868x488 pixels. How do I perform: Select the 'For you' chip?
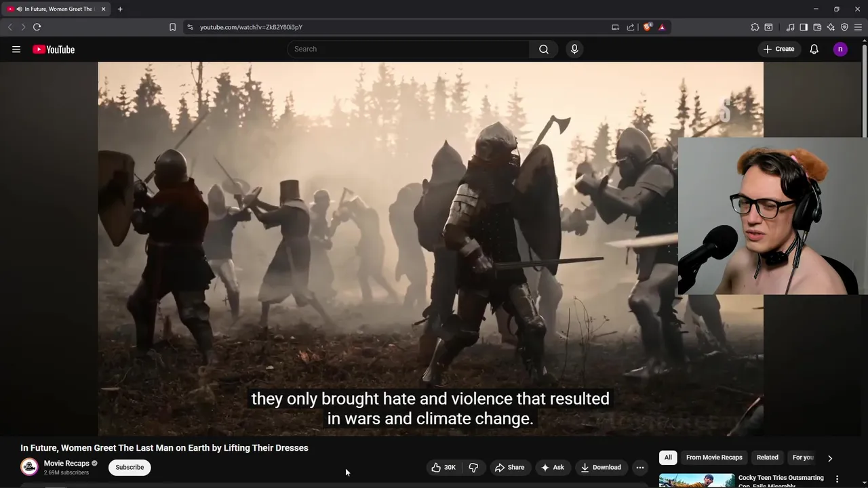[x=803, y=457]
